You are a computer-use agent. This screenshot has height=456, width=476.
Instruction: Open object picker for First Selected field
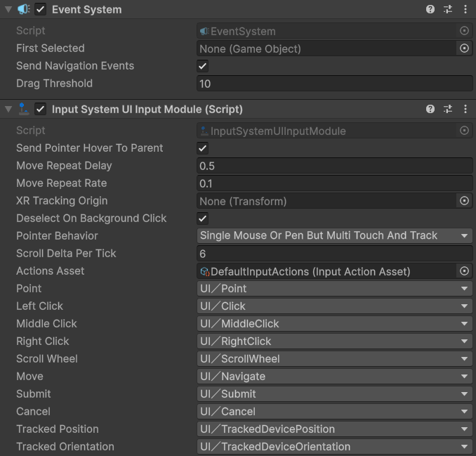(464, 48)
